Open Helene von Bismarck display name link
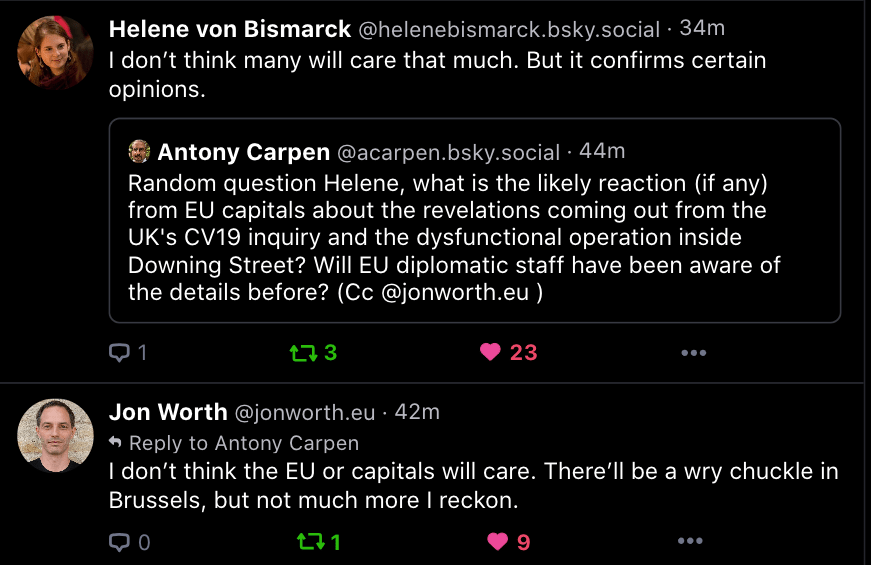The image size is (871, 565). [x=228, y=29]
